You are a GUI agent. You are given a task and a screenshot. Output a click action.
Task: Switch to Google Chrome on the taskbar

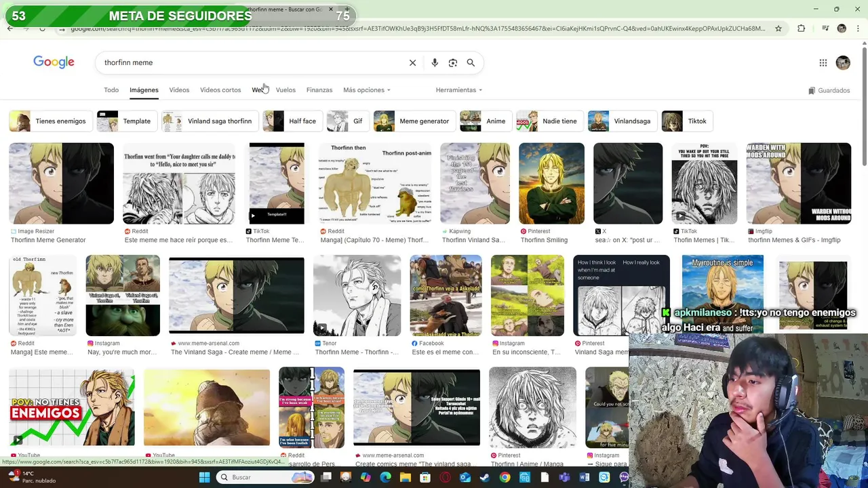click(505, 477)
